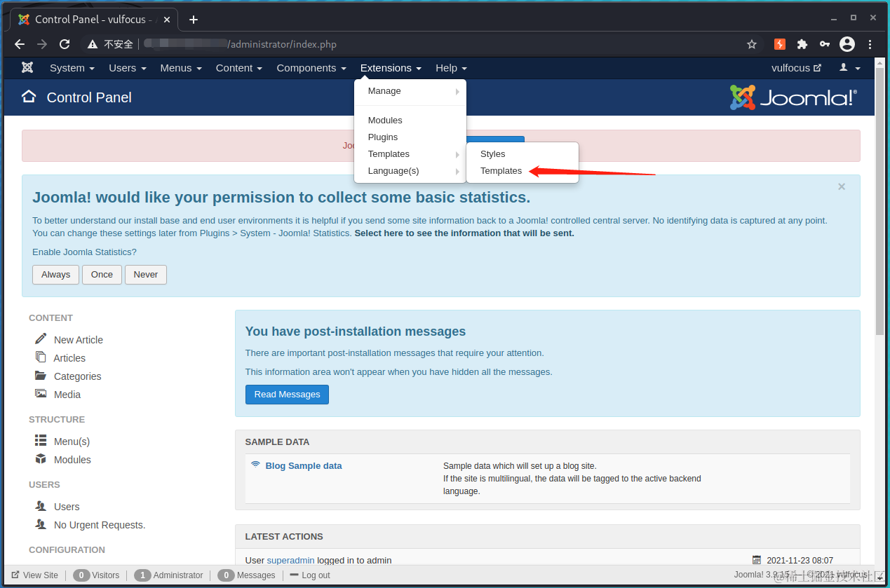890x588 pixels.
Task: Open the Users dropdown menu
Action: tap(128, 68)
